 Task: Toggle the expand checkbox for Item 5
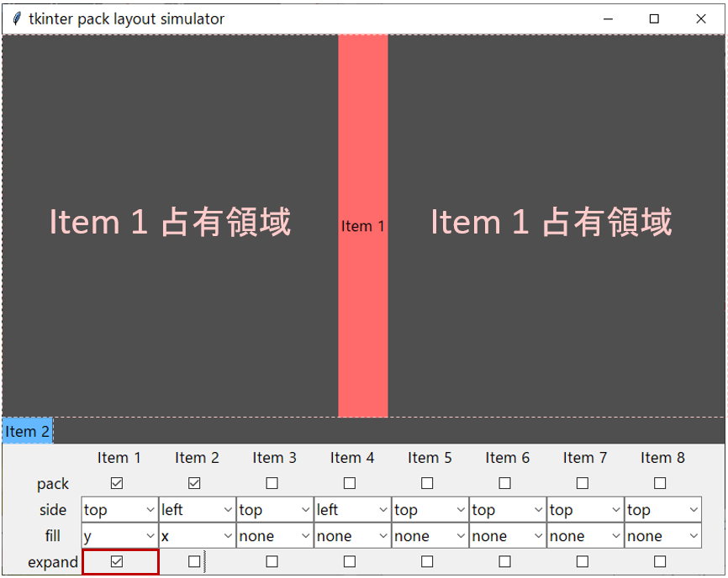[x=427, y=562]
